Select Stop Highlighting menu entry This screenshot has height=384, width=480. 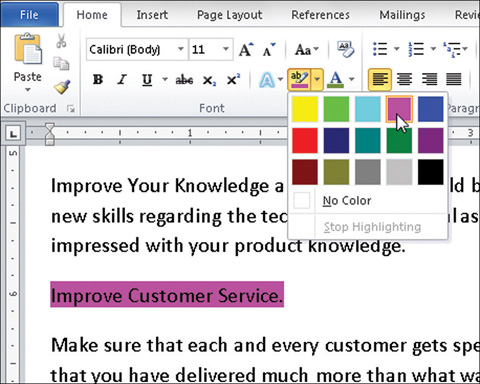[x=367, y=227]
